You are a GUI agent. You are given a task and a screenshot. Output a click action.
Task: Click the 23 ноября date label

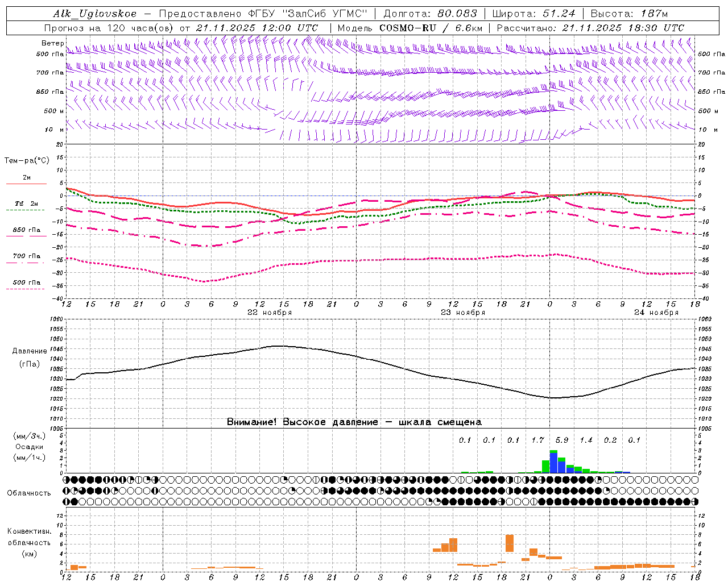pyautogui.click(x=463, y=313)
